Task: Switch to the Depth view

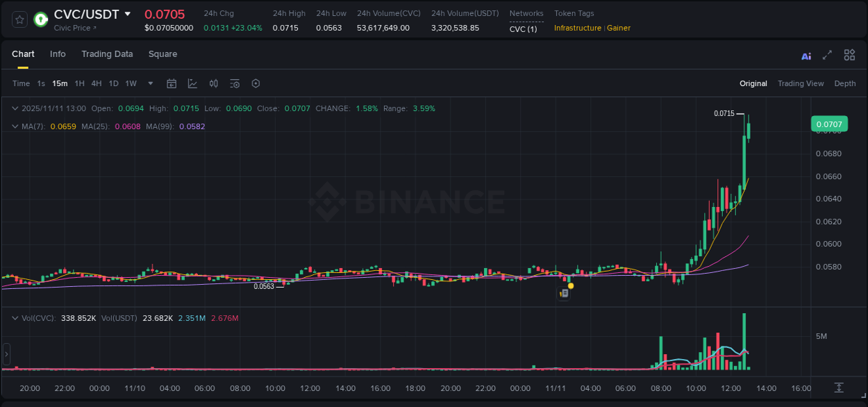Action: (845, 83)
